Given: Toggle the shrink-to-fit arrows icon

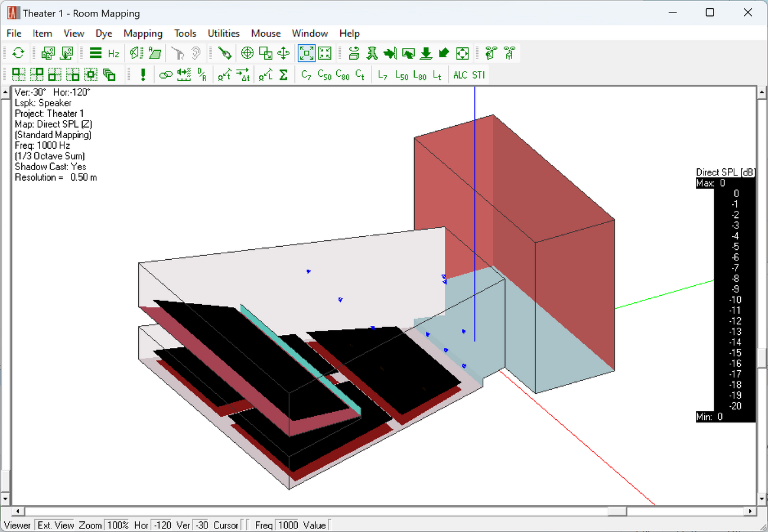Looking at the screenshot, I should tap(325, 54).
